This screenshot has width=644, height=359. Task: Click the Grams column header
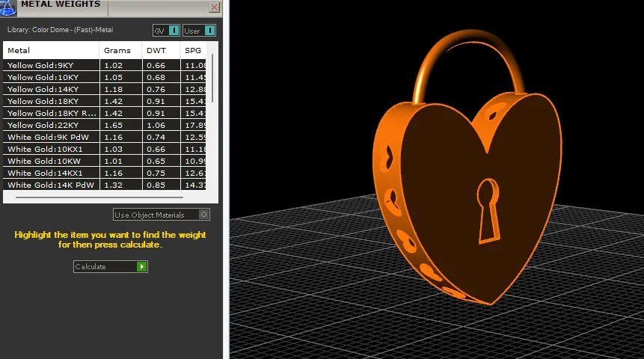120,51
